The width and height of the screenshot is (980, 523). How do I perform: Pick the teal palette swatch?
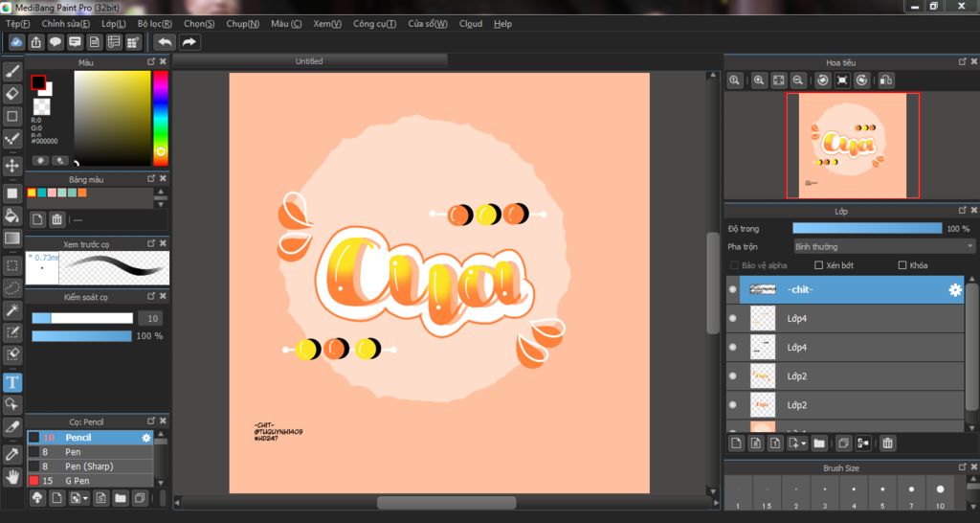[42, 193]
